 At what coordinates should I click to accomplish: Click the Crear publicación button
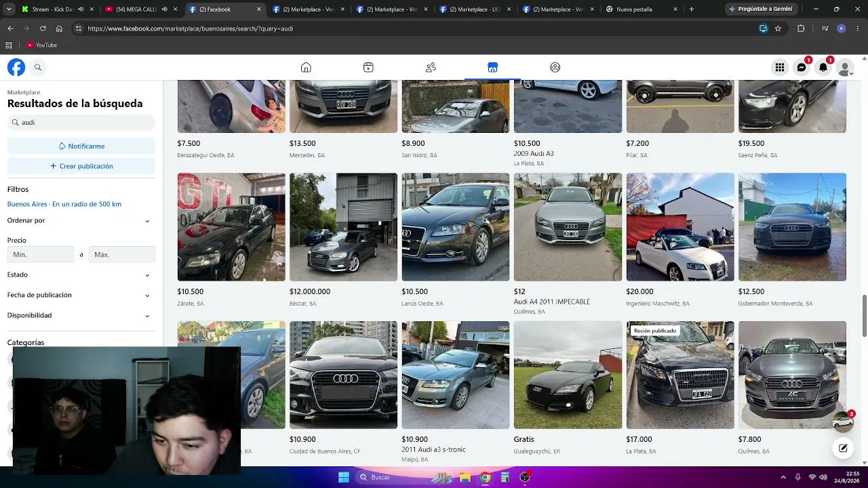pyautogui.click(x=81, y=166)
